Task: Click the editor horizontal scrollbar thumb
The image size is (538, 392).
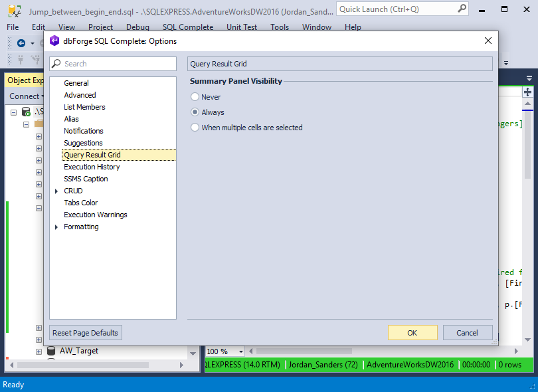Action: [x=304, y=351]
